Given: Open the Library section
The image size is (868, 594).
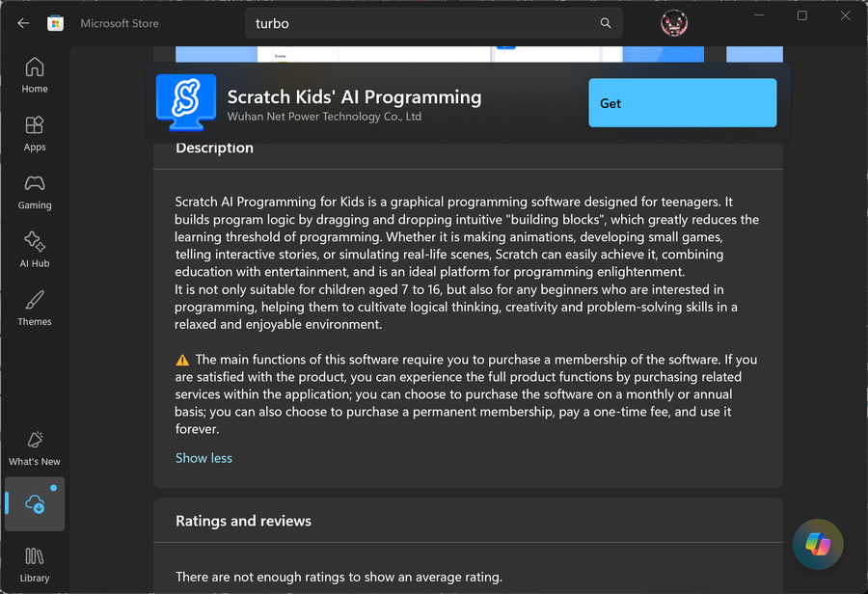Looking at the screenshot, I should 35,565.
